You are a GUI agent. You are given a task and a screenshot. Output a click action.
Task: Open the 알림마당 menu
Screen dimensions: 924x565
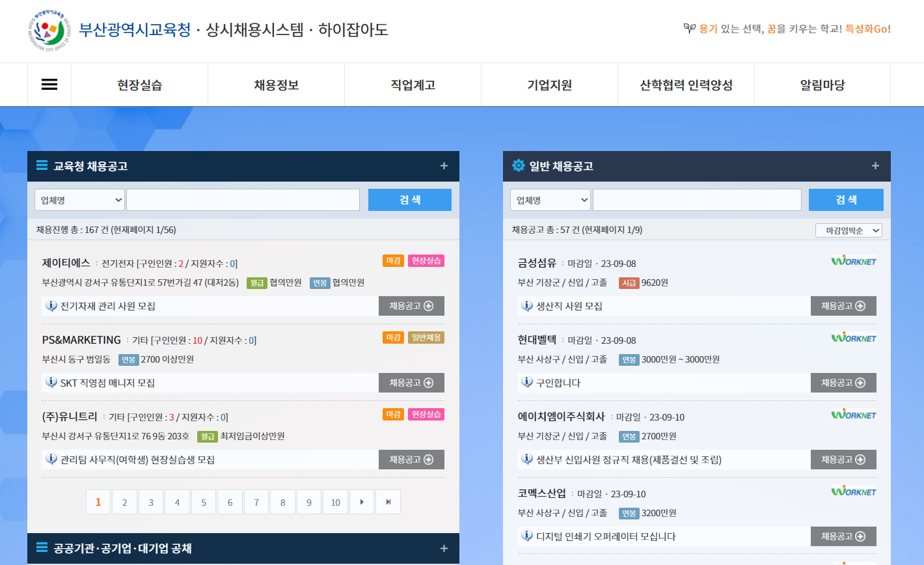coord(822,85)
